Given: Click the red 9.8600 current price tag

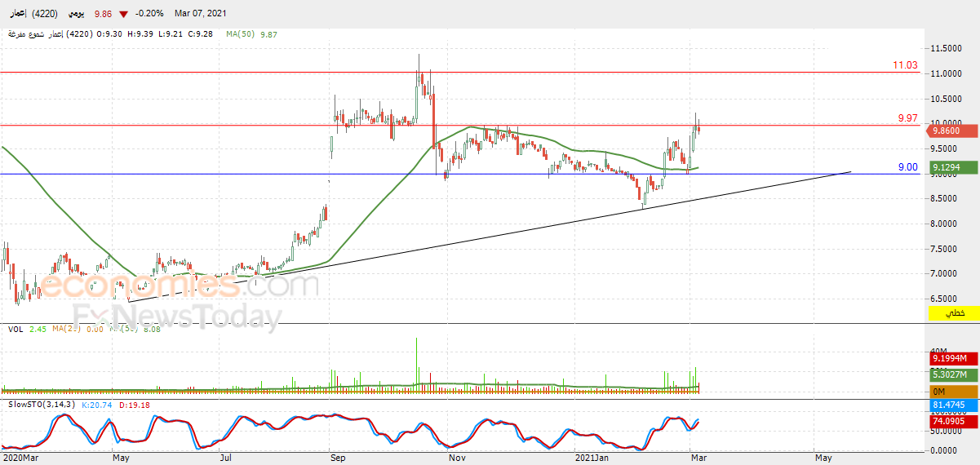Looking at the screenshot, I should tap(952, 130).
